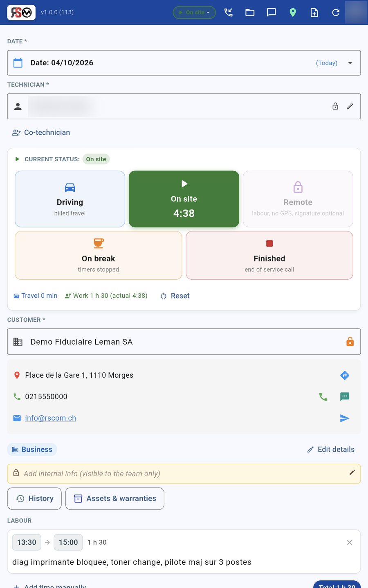Select the Finished end of service call status
The height and width of the screenshot is (588, 368).
pyautogui.click(x=269, y=255)
